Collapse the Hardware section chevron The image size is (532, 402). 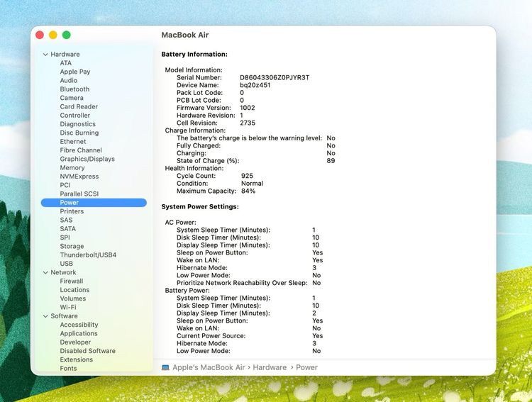(45, 55)
